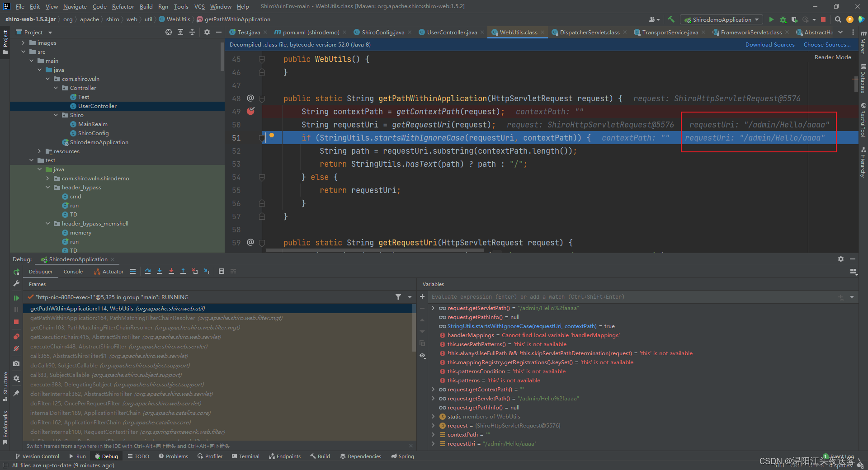Collapse the header_bypass_memshell folder node

tap(47, 224)
